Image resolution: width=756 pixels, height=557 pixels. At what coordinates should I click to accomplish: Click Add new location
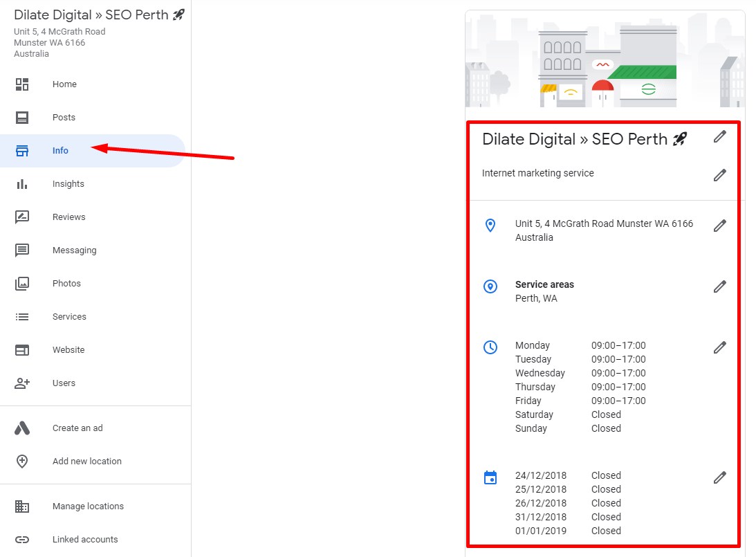coord(93,462)
